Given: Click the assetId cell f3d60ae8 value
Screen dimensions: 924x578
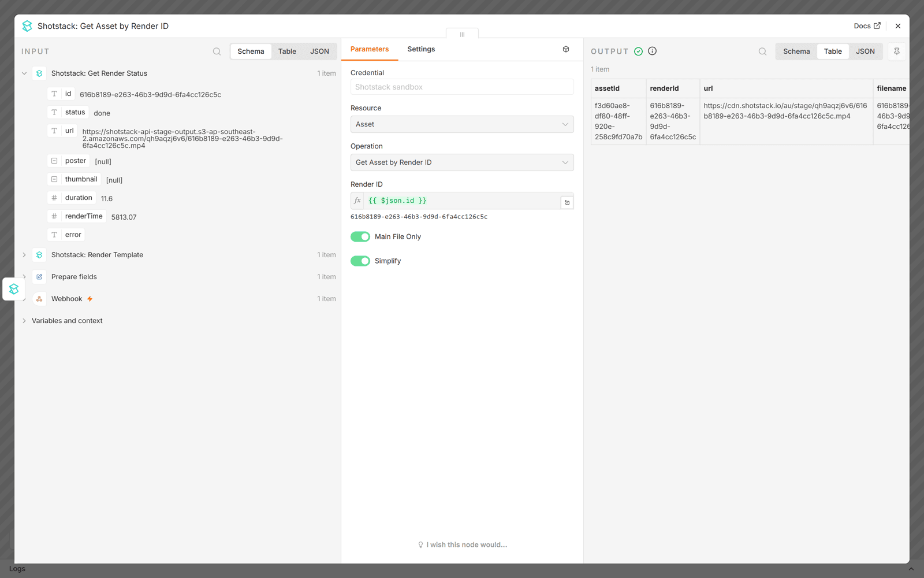Looking at the screenshot, I should pos(619,121).
